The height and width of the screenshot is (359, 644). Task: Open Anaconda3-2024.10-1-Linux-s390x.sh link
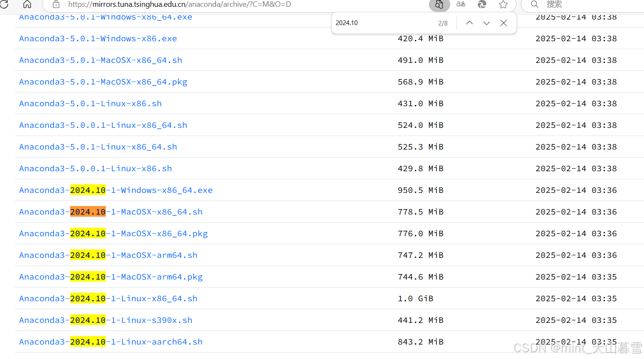coord(105,320)
